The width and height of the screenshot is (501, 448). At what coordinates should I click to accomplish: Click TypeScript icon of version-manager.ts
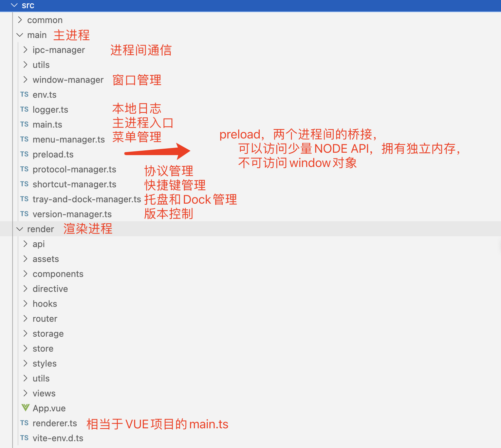tap(24, 214)
